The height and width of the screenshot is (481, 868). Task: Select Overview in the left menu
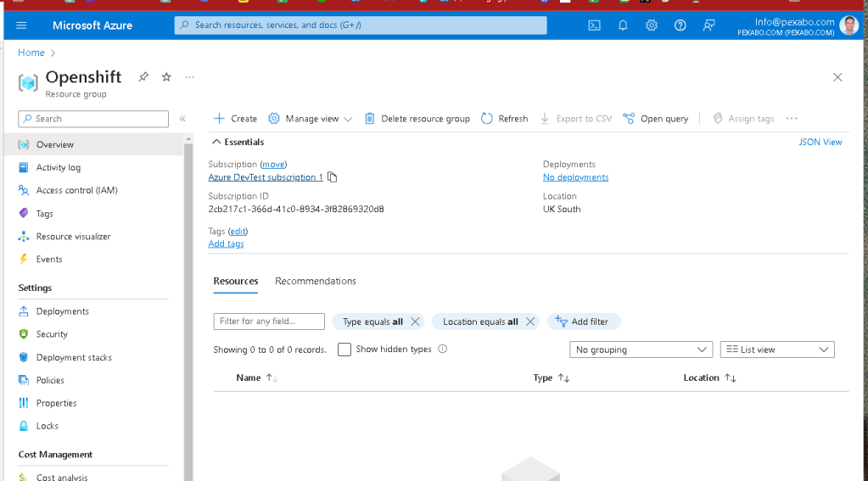[93, 144]
